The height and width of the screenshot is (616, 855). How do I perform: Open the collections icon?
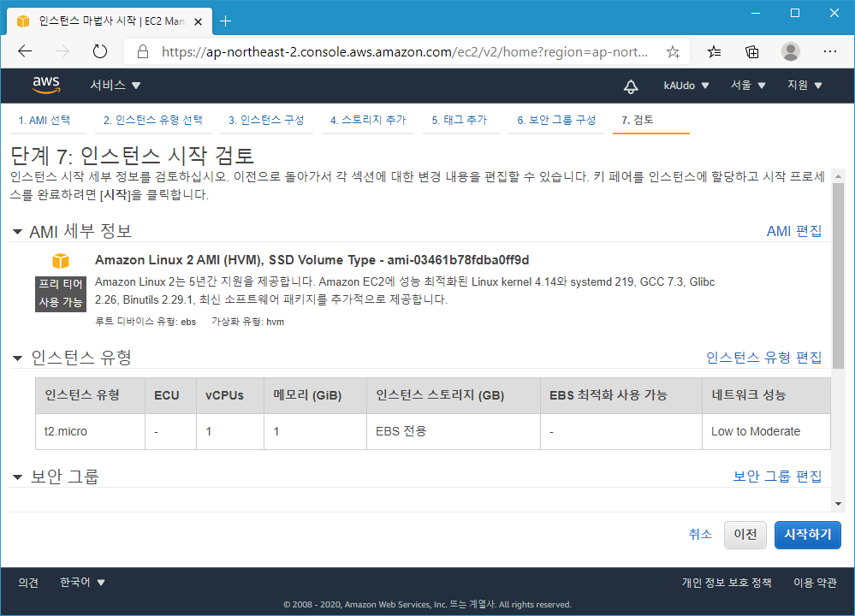(x=752, y=51)
